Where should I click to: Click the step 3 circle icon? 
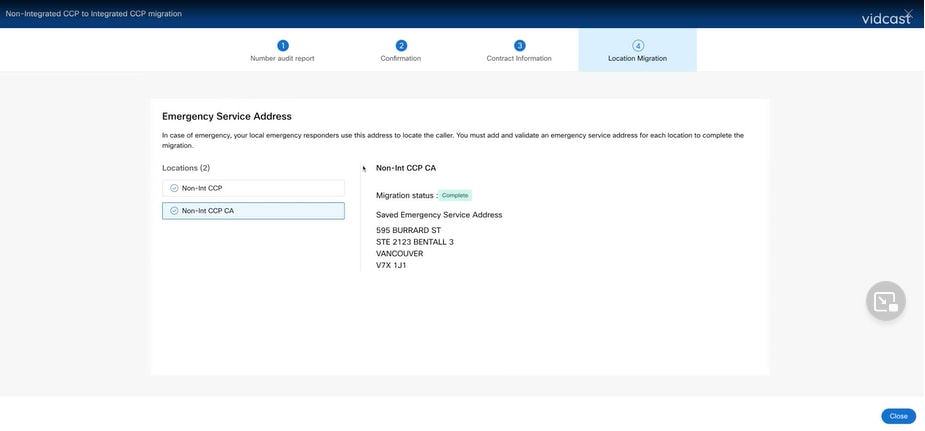(519, 45)
